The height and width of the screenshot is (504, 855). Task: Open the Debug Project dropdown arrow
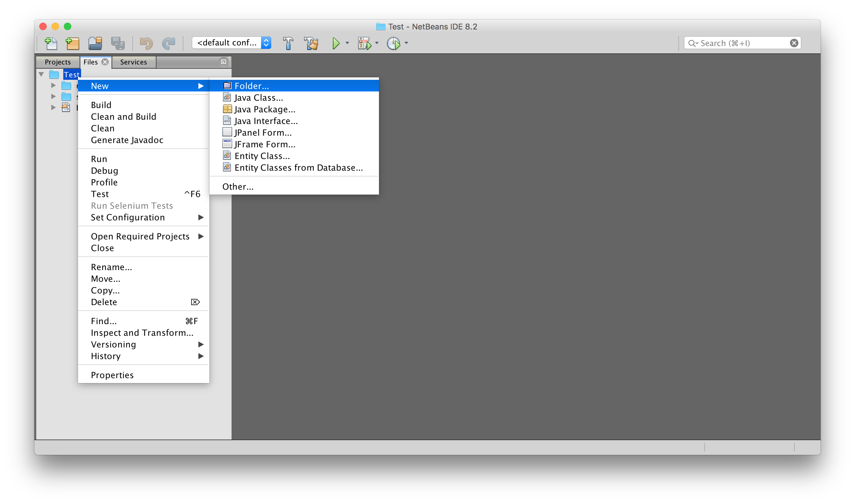(377, 43)
